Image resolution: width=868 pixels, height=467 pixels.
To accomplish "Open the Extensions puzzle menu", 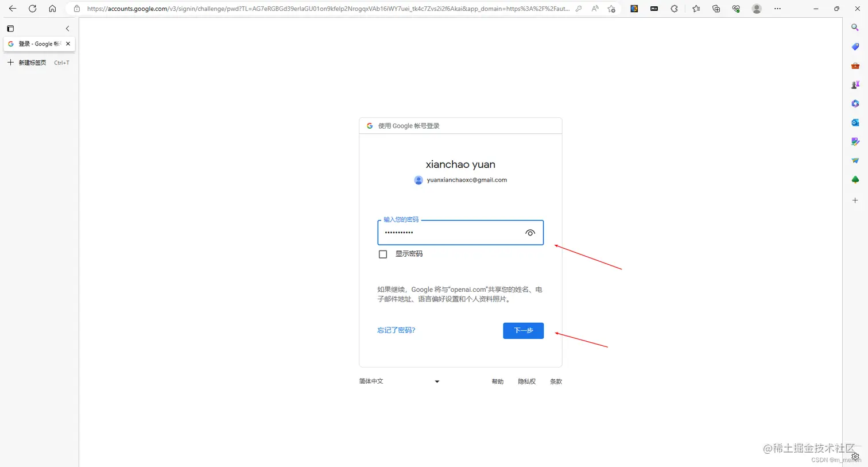I will [x=675, y=9].
